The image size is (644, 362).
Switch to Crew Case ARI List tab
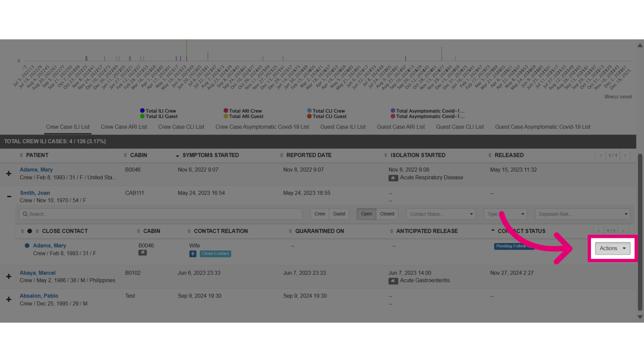tap(124, 127)
